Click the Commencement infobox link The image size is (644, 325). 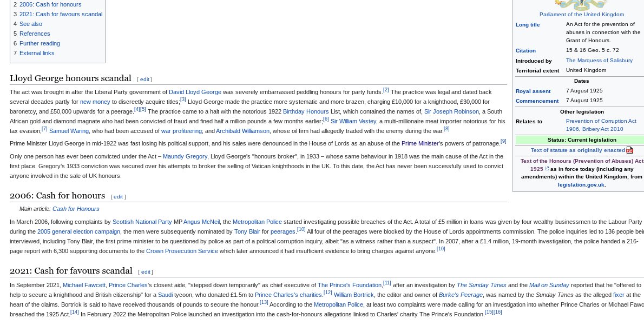point(537,101)
